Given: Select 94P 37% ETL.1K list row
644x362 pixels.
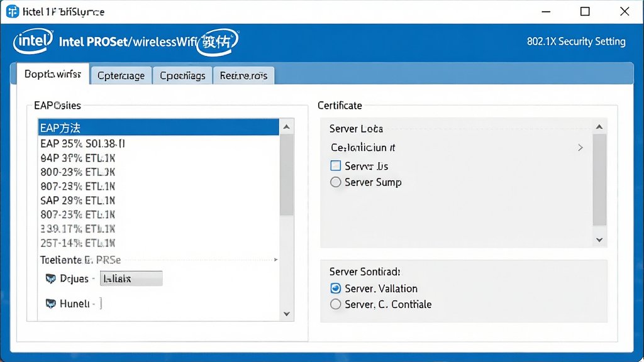Looking at the screenshot, I should pos(158,158).
